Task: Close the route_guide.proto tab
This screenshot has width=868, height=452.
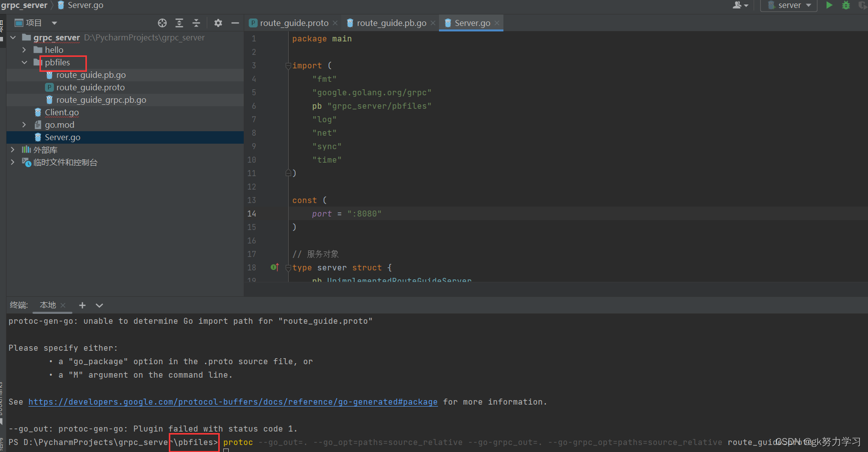Action: (335, 23)
